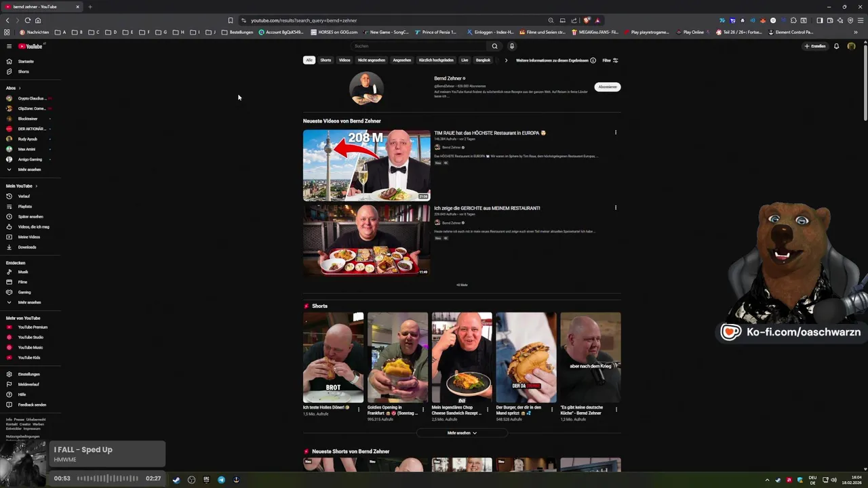Click the Brave Shields lion icon

[587, 20]
